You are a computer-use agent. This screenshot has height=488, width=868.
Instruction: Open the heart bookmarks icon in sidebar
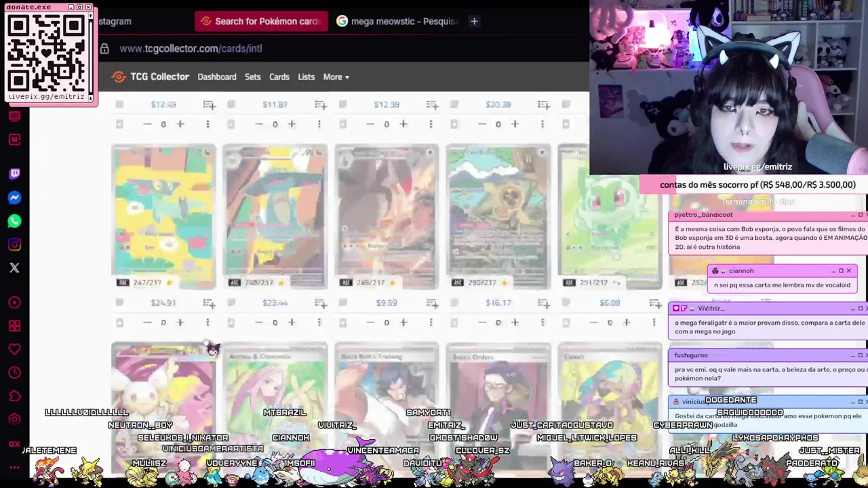14,349
